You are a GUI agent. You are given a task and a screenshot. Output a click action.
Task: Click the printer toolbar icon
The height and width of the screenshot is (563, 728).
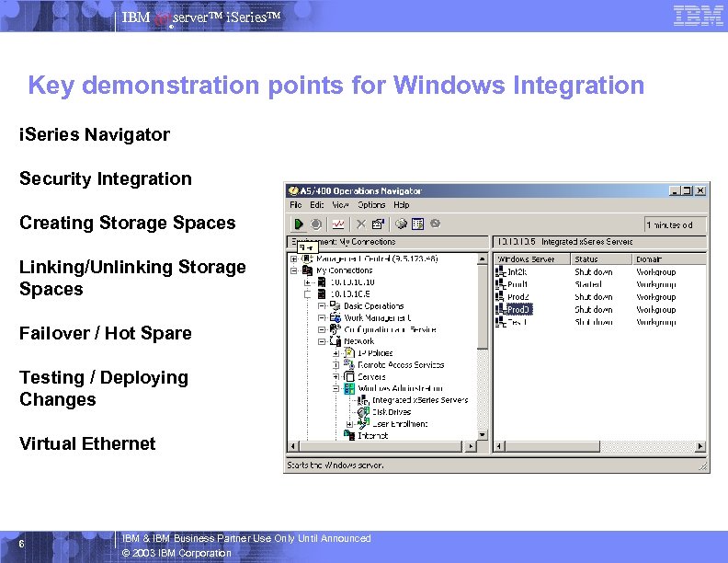401,224
